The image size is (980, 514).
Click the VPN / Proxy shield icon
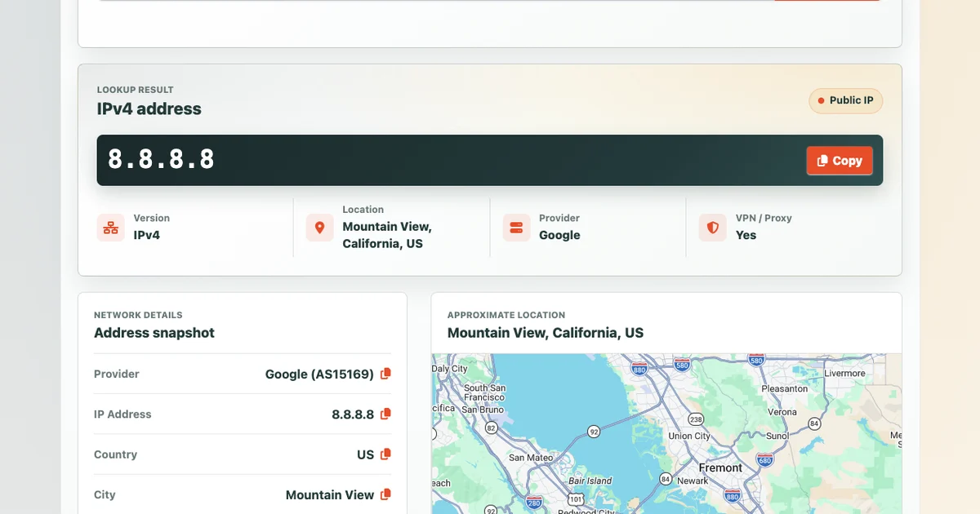(x=712, y=228)
